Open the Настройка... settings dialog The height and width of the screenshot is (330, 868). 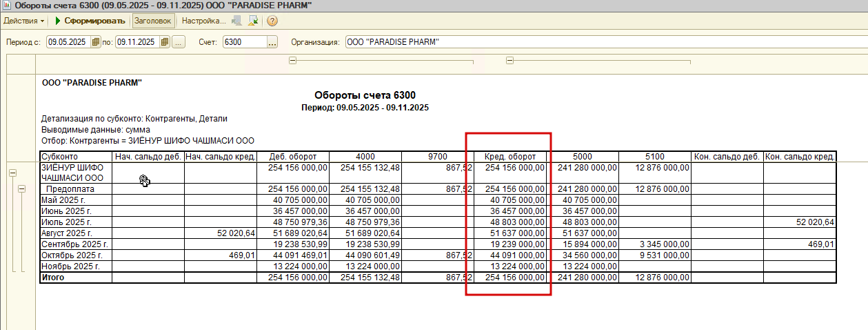coord(203,21)
